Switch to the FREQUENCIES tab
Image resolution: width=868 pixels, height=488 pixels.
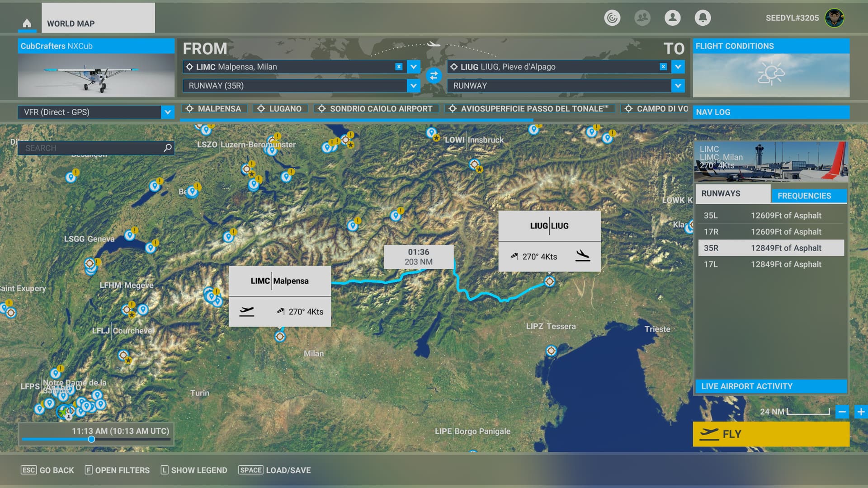click(809, 196)
